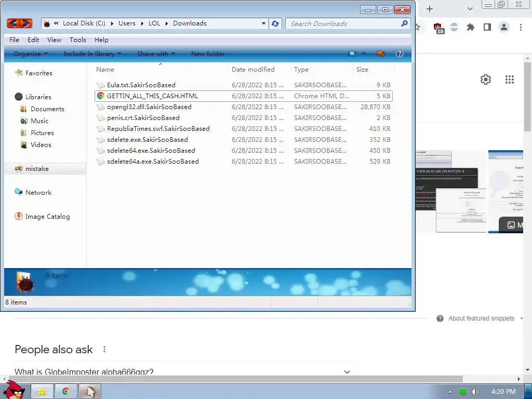Expand Include in library menu

coord(92,54)
